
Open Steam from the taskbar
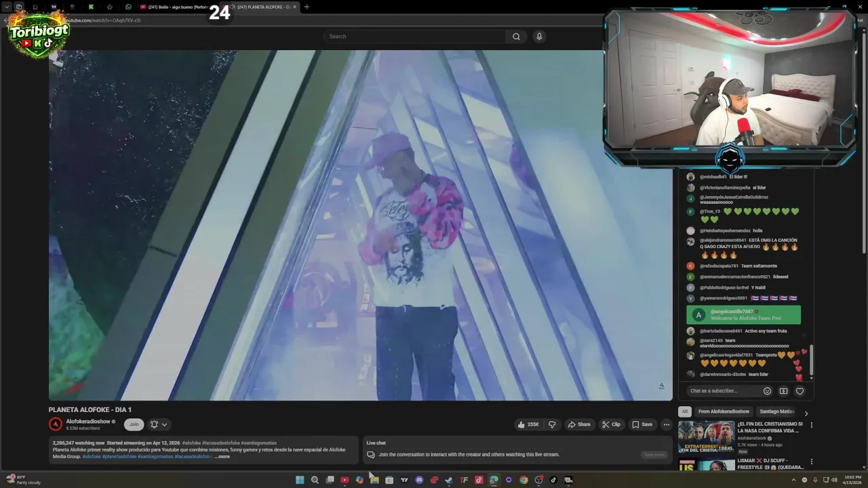449,480
